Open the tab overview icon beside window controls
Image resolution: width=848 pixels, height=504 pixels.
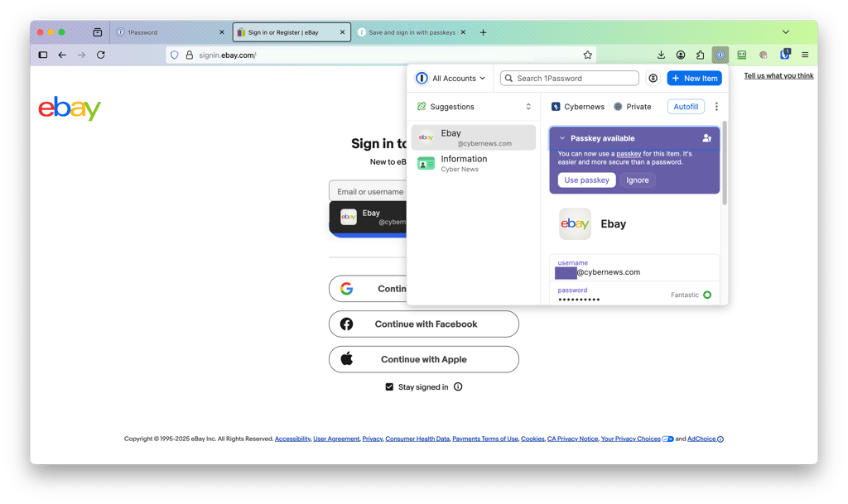coord(98,32)
